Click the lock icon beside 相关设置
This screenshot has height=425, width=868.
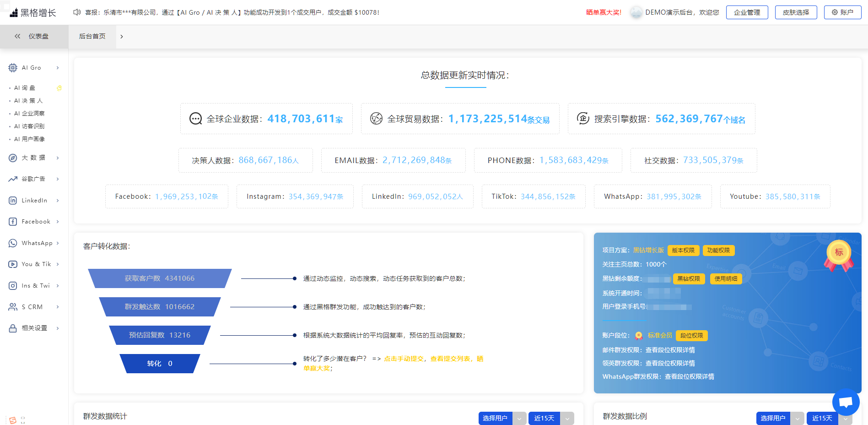point(13,328)
